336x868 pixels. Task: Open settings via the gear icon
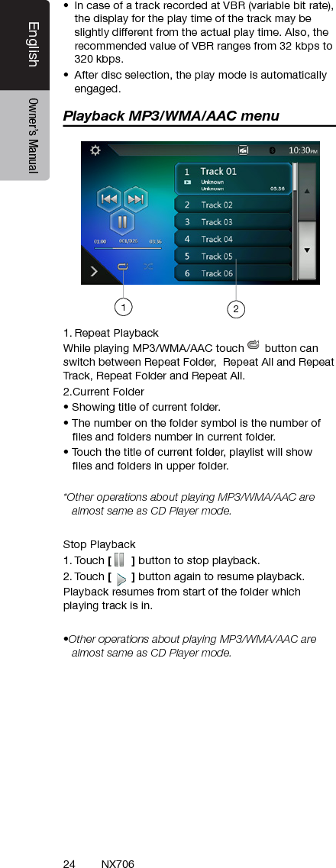95,150
